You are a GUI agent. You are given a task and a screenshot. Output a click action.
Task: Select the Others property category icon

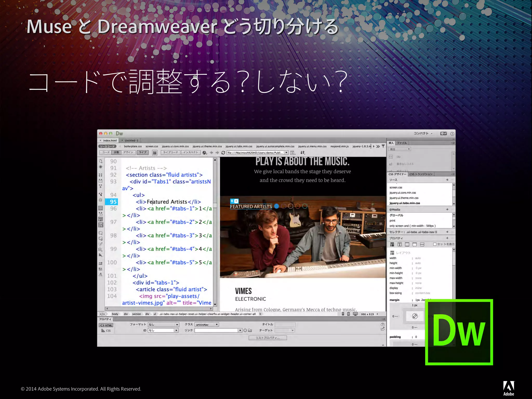coord(422,244)
